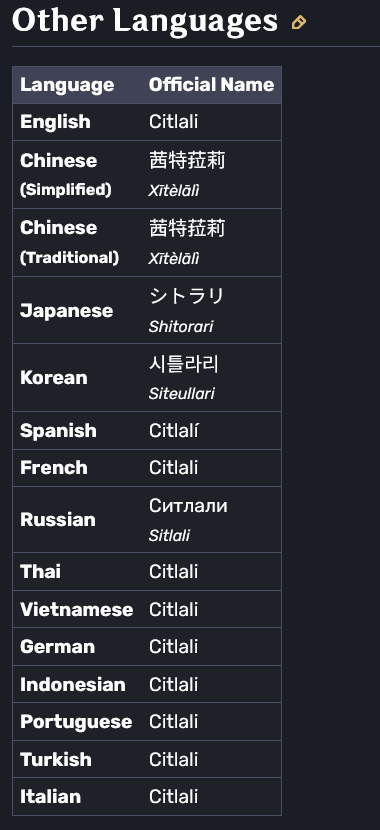Click the Siteullari romanization text
Screen dimensions: 380x830
(x=182, y=394)
